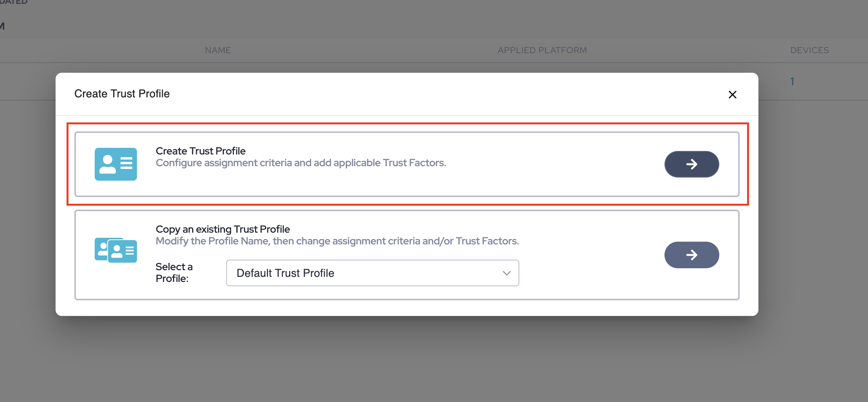
Task: Open the devices count link showing 1
Action: (x=792, y=81)
